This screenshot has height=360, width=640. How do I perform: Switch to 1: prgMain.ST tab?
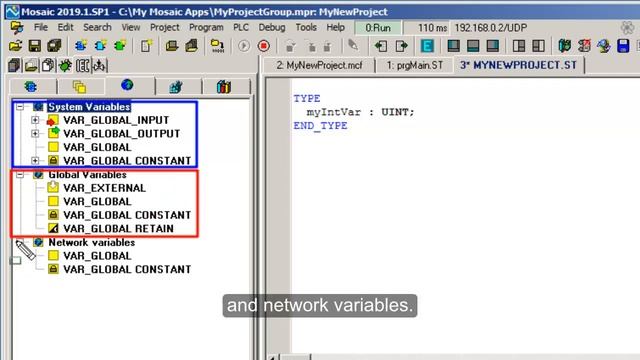415,65
